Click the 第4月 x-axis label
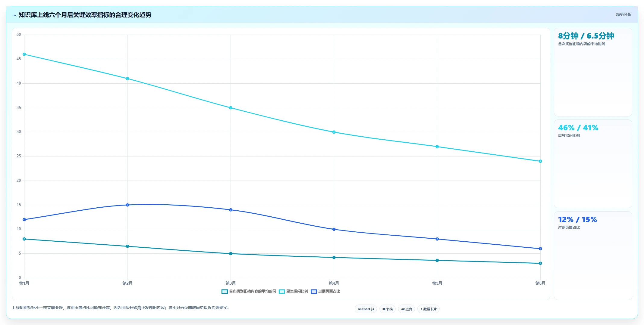This screenshot has width=644, height=325. [x=334, y=283]
